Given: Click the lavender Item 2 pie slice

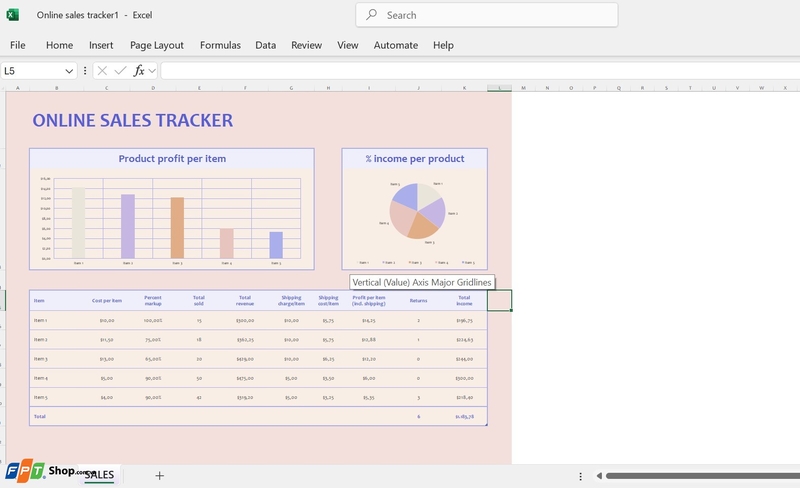Looking at the screenshot, I should click(x=434, y=211).
